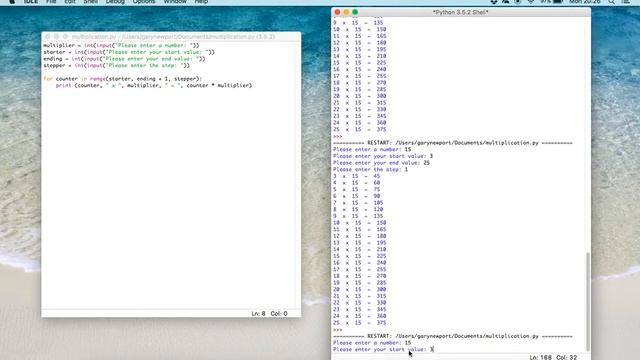Viewport: 640px width, 360px height.
Task: Click output line '6 x 15 = 90'
Action: coord(356,196)
